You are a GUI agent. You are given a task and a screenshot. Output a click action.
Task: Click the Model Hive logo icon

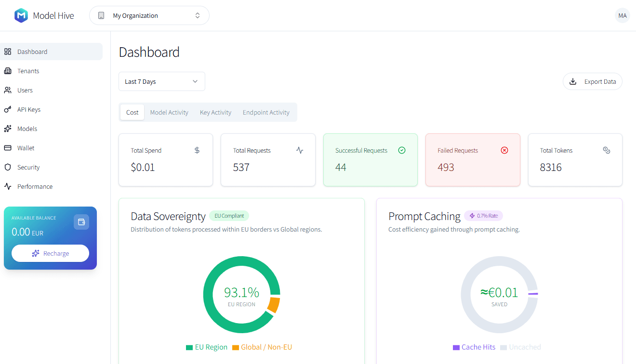click(x=21, y=15)
